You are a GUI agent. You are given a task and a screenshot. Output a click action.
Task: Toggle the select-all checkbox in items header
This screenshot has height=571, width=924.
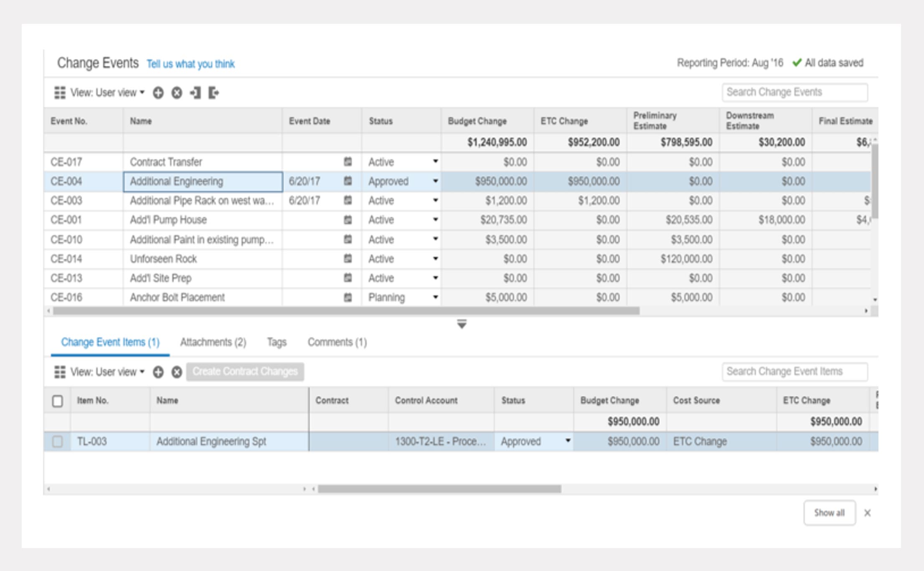click(x=57, y=400)
